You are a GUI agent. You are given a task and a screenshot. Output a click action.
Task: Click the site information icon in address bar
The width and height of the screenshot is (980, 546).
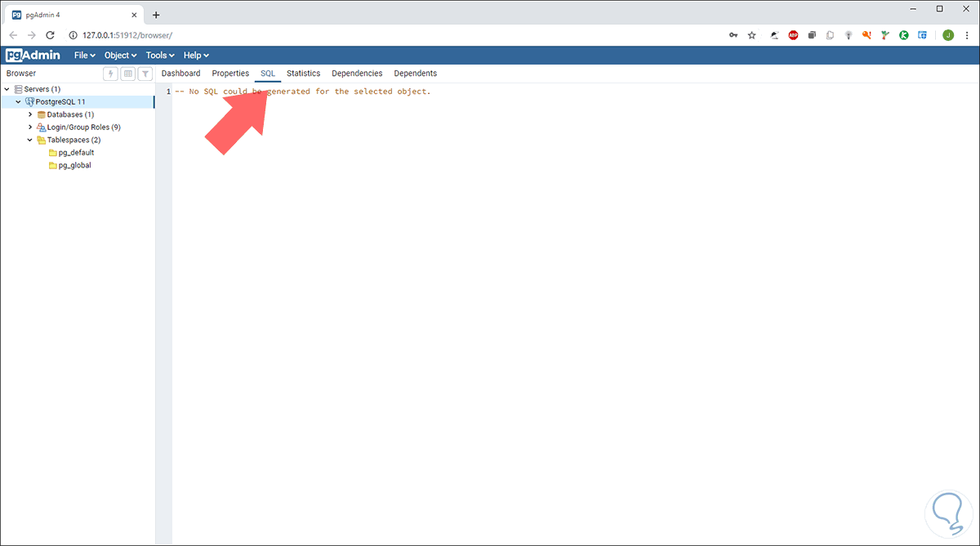coord(73,35)
